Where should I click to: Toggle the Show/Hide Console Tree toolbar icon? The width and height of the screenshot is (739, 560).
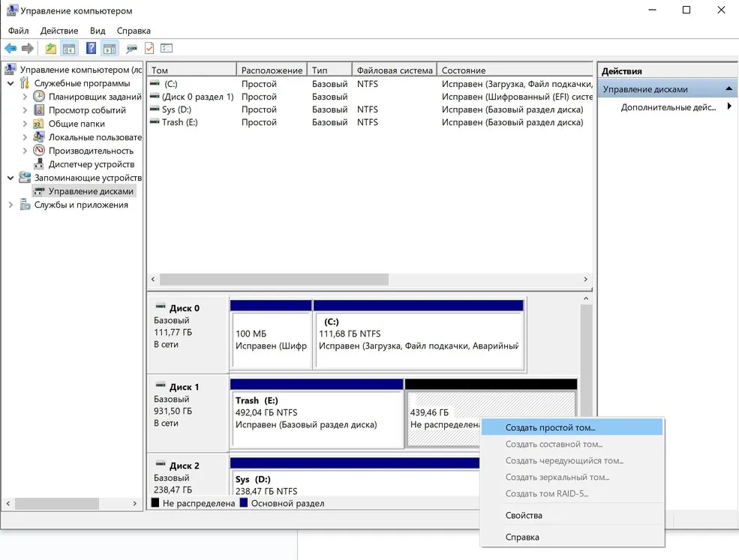69,48
